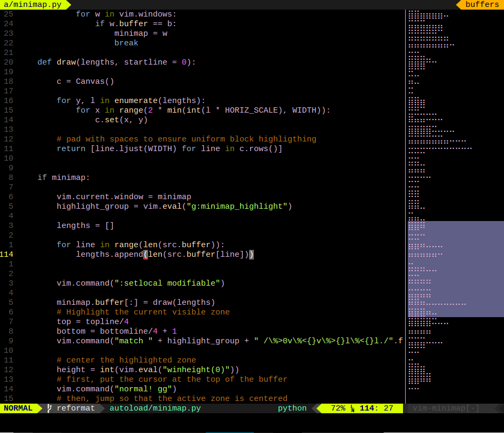504x433 pixels.
Task: Click the vim-minimap[-] window statusline
Action: pos(446,408)
